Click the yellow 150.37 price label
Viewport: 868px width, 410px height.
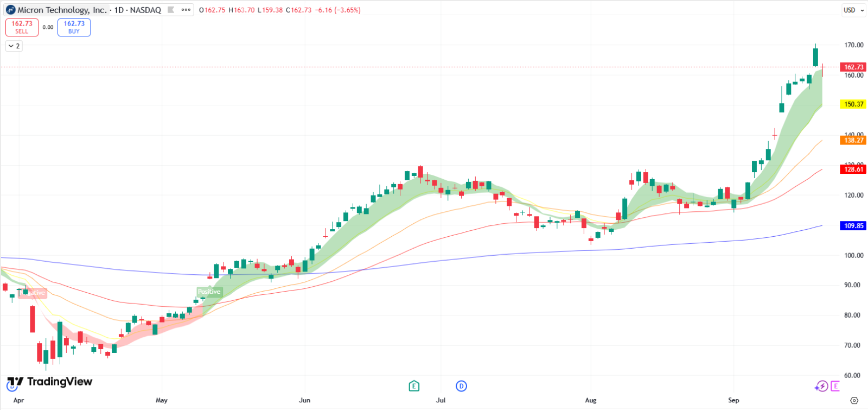(x=853, y=104)
